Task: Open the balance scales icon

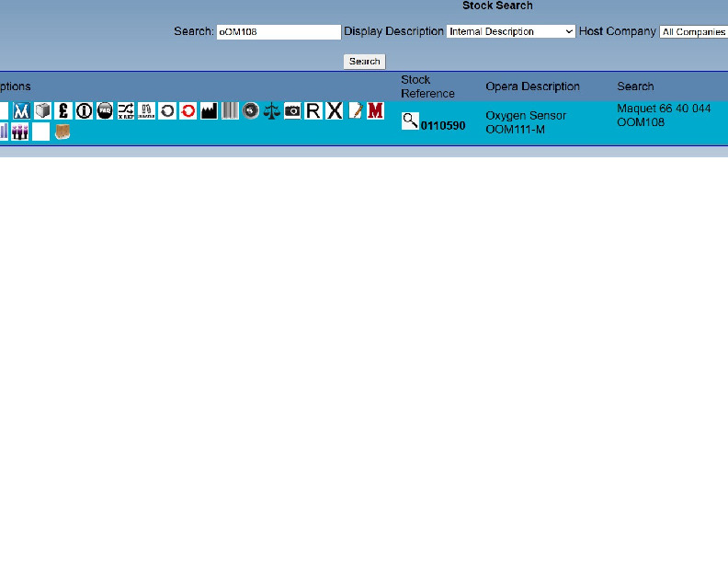Action: tap(272, 111)
